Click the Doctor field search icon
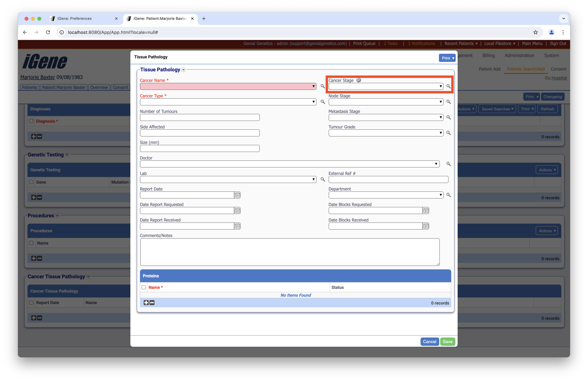 pyautogui.click(x=448, y=164)
